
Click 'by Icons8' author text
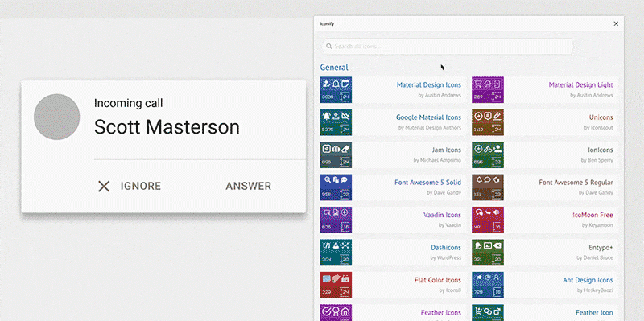tap(450, 290)
